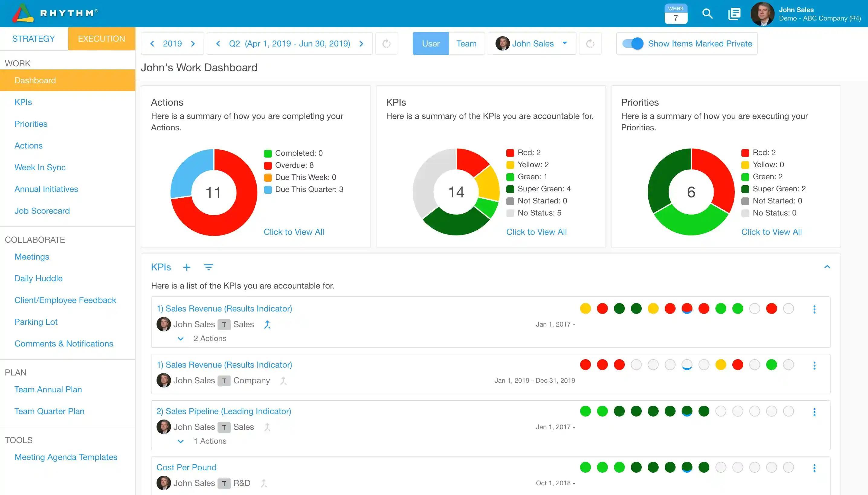
Task: Click the refresh icon next to quarter selector
Action: coord(387,43)
